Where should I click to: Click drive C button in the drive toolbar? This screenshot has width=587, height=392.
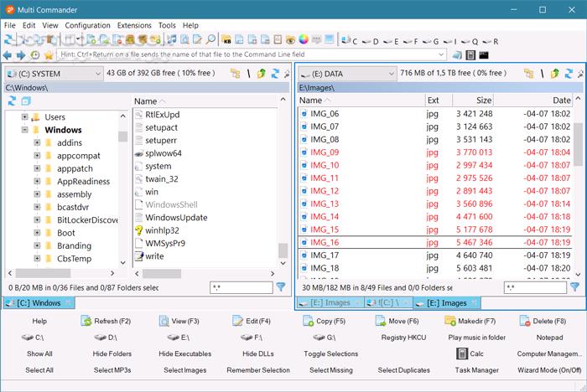coord(350,41)
